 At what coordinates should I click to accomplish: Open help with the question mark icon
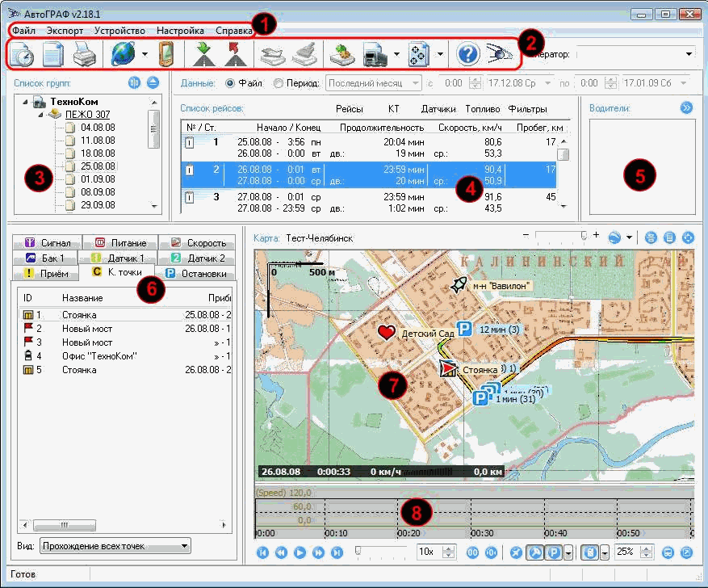pyautogui.click(x=468, y=54)
